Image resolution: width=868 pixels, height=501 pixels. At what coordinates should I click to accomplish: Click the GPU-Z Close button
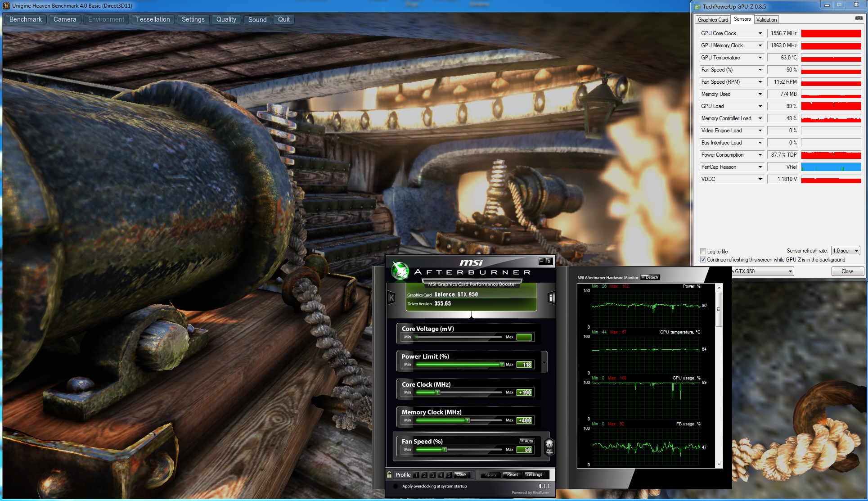point(847,271)
